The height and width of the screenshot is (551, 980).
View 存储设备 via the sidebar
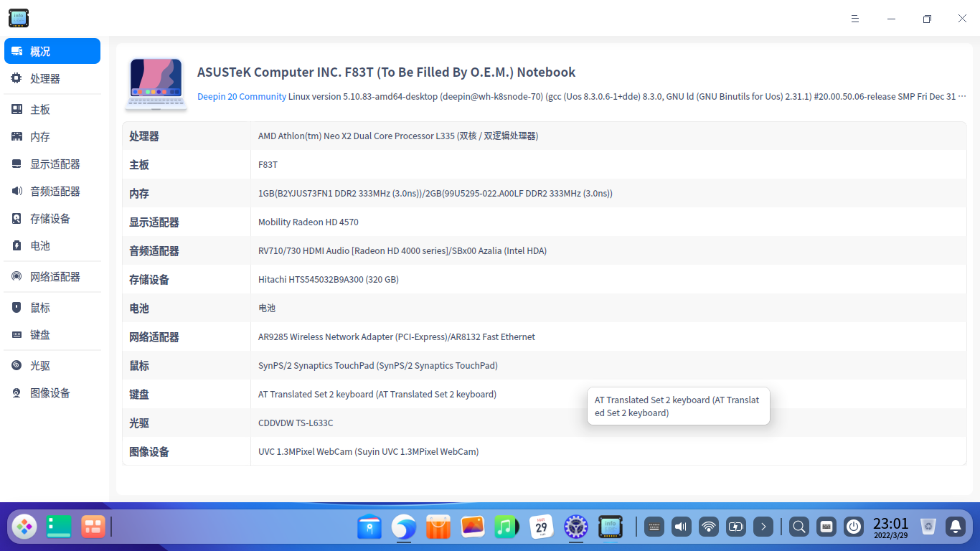[52, 218]
